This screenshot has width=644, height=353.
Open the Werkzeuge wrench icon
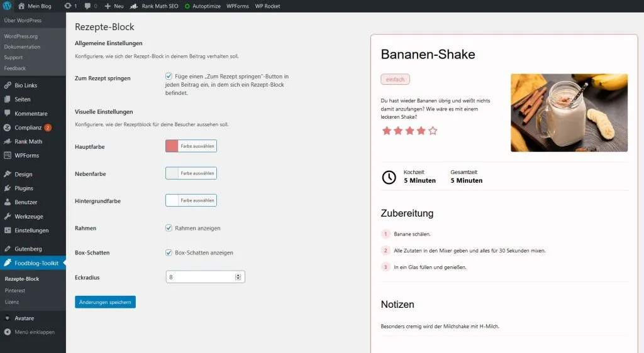[x=8, y=217]
